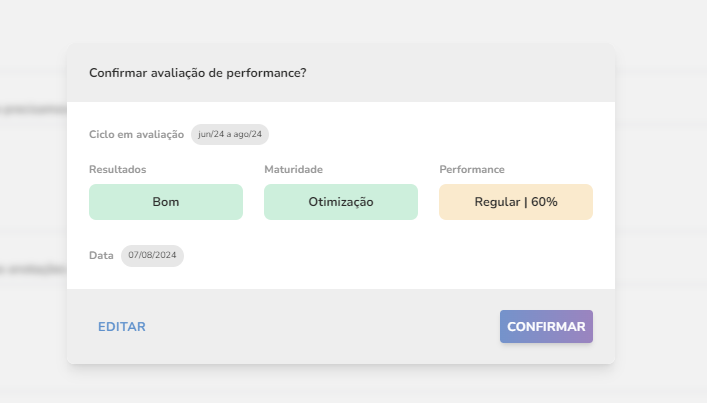Select the green 'Bom' results chip
Image resolution: width=707 pixels, height=403 pixels.
click(x=166, y=202)
